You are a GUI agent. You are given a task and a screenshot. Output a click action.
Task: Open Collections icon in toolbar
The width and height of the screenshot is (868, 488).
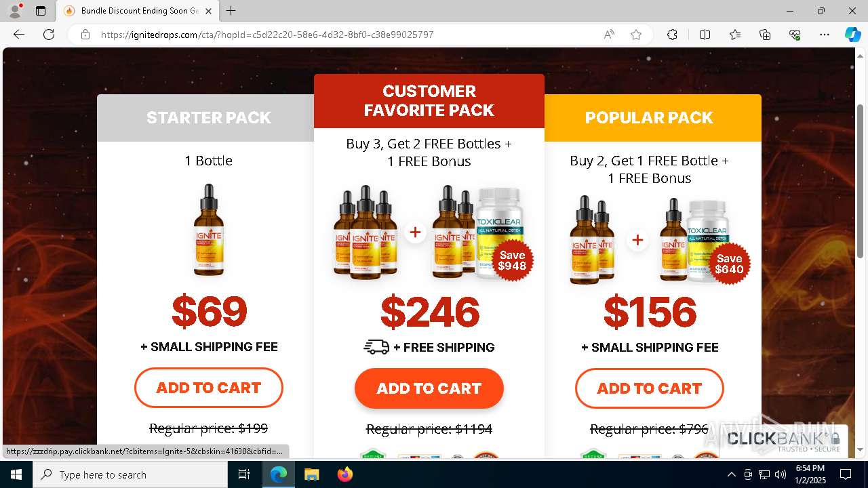pyautogui.click(x=765, y=35)
